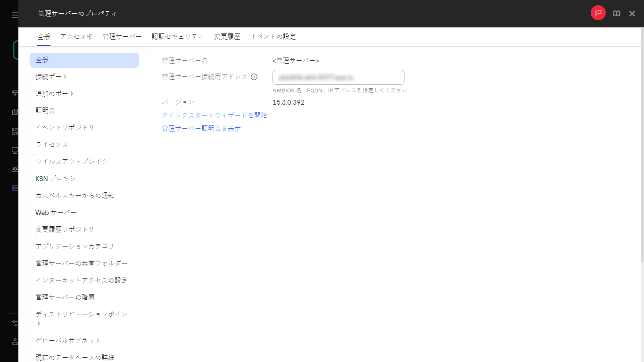The width and height of the screenshot is (644, 362).
Task: Select the 接続ポート section
Action: point(52,76)
